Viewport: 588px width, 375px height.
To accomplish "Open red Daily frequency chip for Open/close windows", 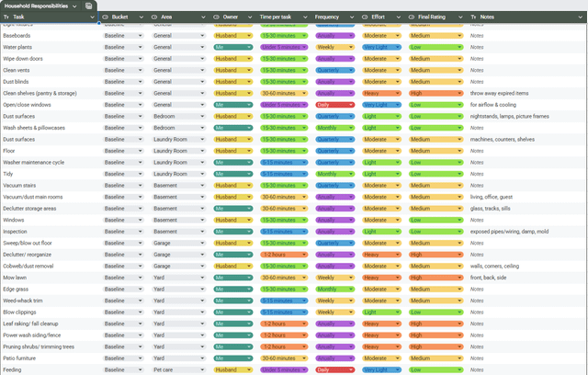I will tap(334, 105).
